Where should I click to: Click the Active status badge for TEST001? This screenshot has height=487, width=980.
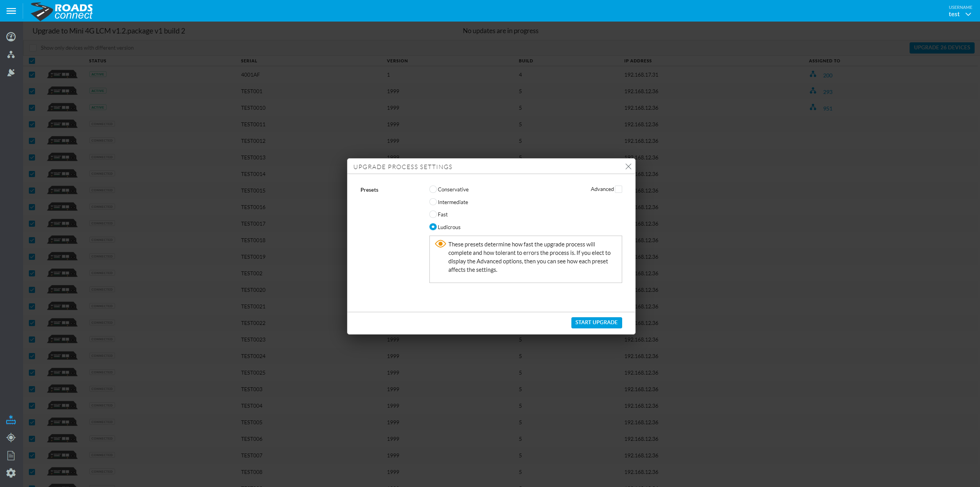pos(98,91)
